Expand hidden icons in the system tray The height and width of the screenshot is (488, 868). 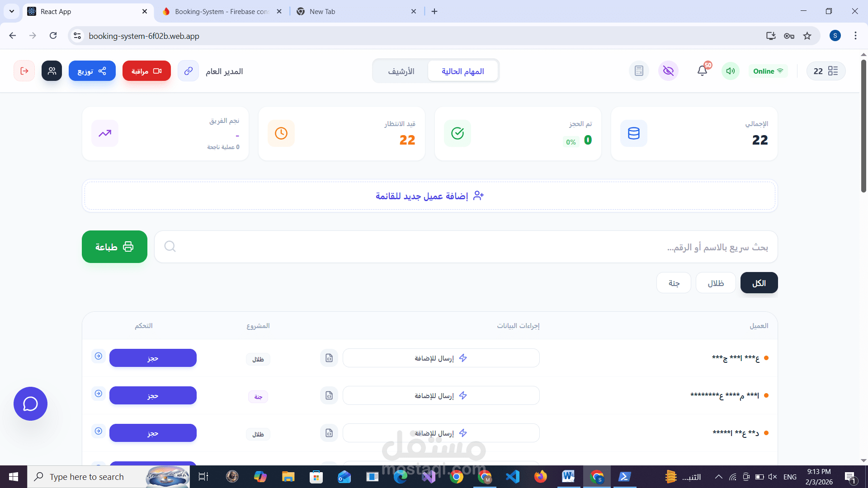pos(718,476)
